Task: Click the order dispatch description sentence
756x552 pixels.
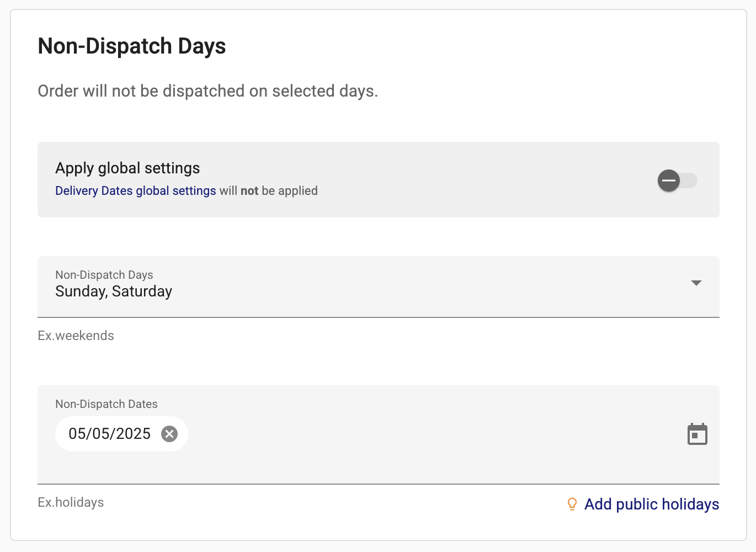Action: point(208,91)
